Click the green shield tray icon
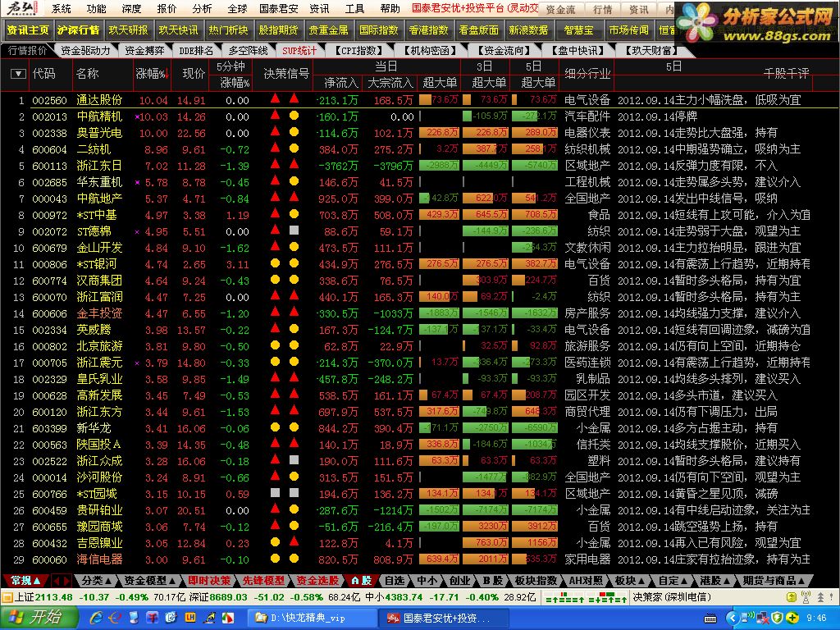This screenshot has height=630, width=840. click(x=778, y=619)
